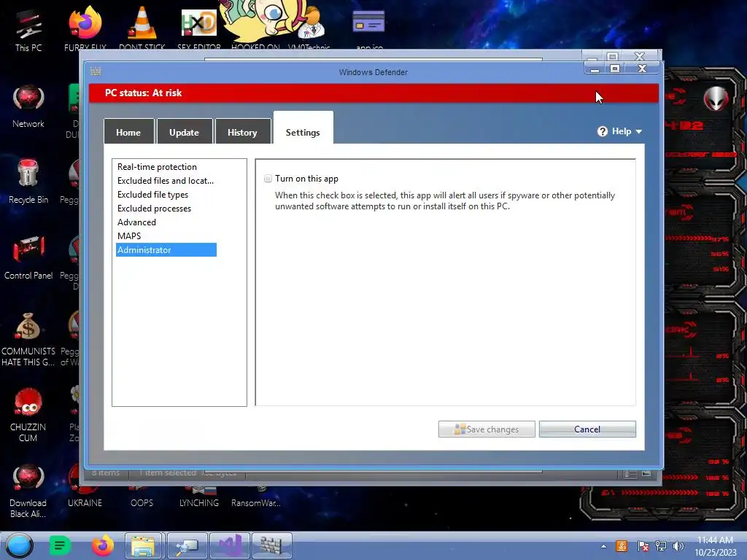Select the MAPS settings entry
747x560 pixels.
coord(130,236)
